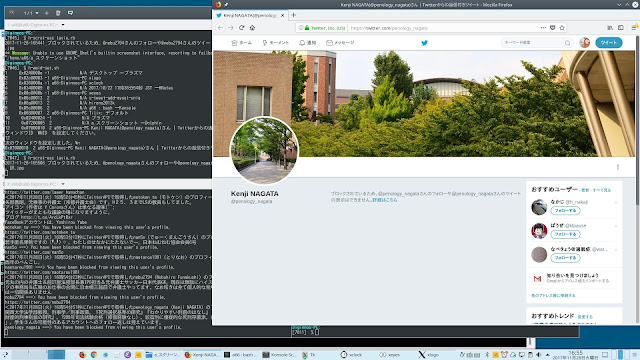This screenshot has width=640, height=360.
Task: Expand hidden system tray icons arrow
Action: (548, 355)
